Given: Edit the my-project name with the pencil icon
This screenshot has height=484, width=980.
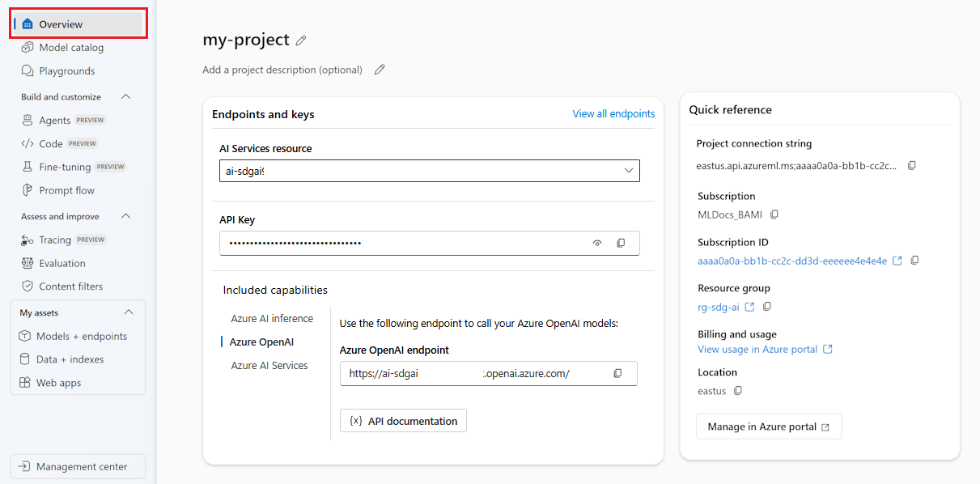Looking at the screenshot, I should click(x=301, y=40).
